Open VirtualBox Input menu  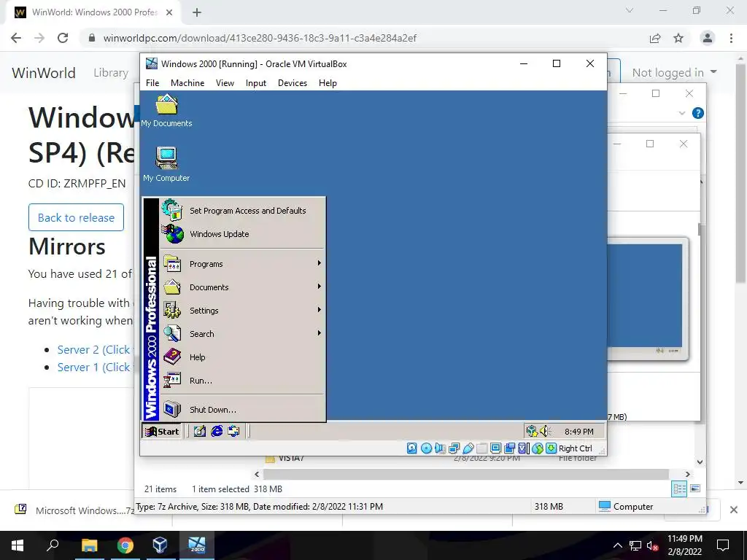[x=256, y=83]
